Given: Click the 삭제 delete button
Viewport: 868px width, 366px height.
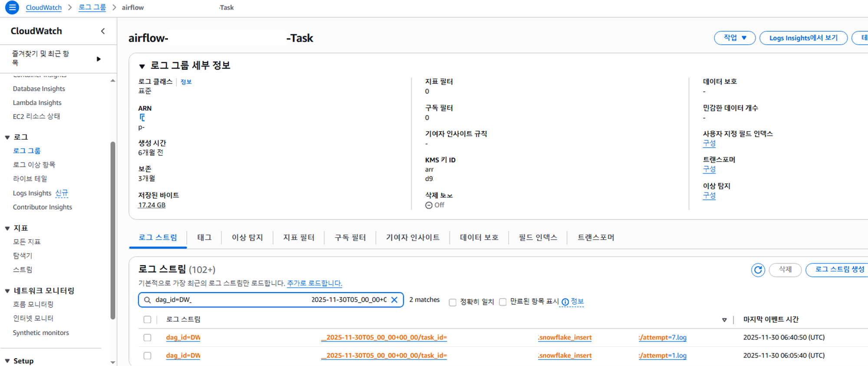Looking at the screenshot, I should (785, 270).
